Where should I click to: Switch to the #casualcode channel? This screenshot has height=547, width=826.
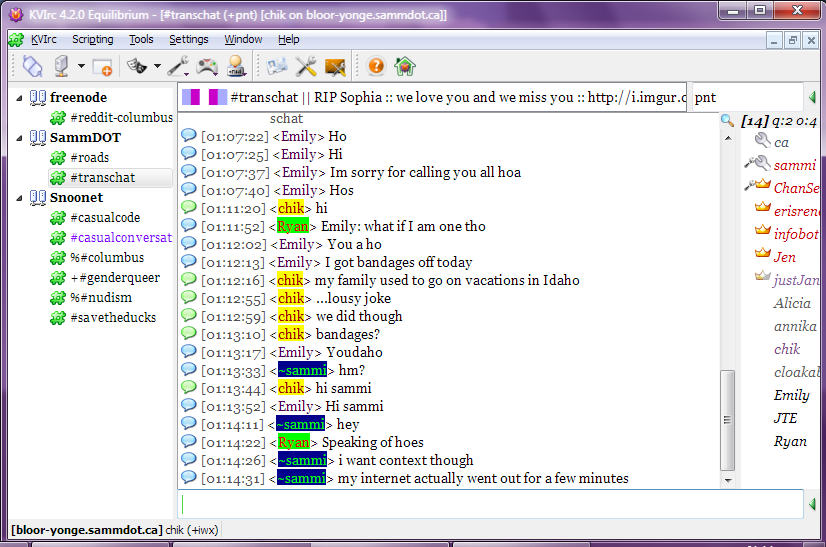pyautogui.click(x=105, y=218)
